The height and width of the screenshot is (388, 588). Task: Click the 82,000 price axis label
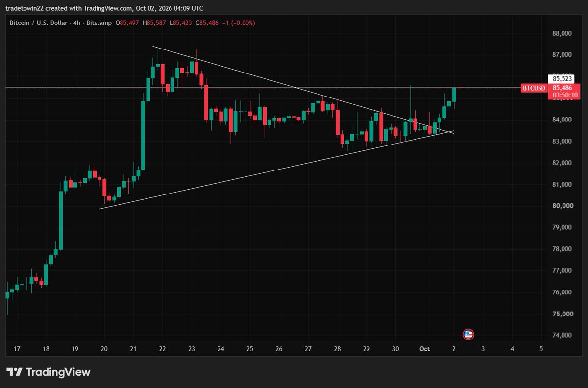point(562,163)
